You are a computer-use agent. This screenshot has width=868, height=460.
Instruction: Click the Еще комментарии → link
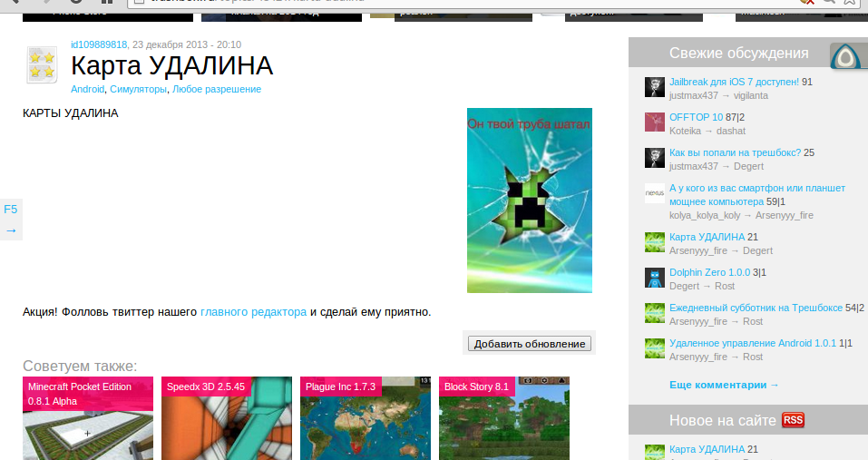coord(724,385)
